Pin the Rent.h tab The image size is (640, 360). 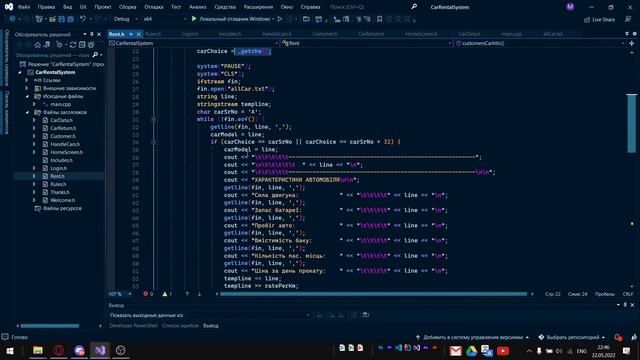(x=131, y=34)
